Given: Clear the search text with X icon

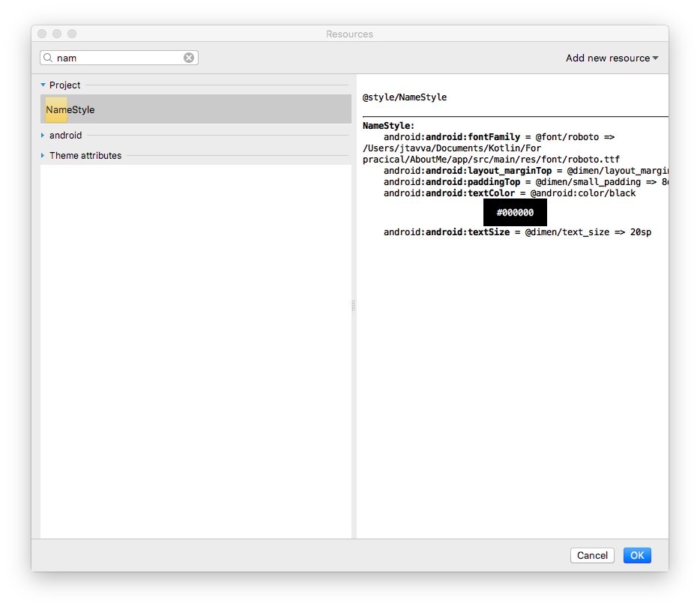Looking at the screenshot, I should [189, 58].
